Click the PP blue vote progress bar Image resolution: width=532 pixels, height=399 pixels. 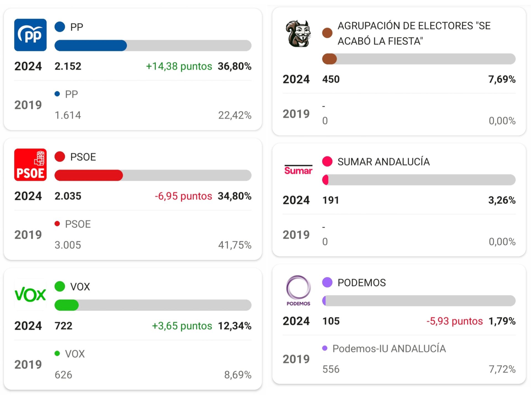point(153,45)
